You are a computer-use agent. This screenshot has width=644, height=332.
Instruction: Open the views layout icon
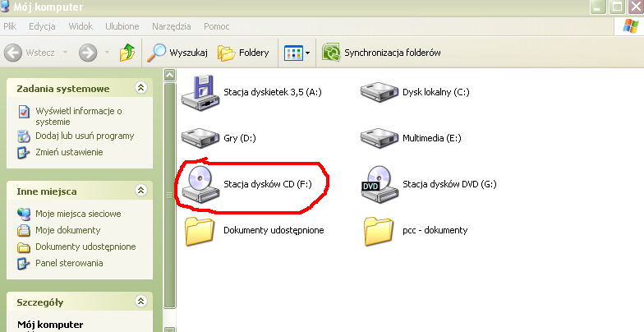pos(293,53)
